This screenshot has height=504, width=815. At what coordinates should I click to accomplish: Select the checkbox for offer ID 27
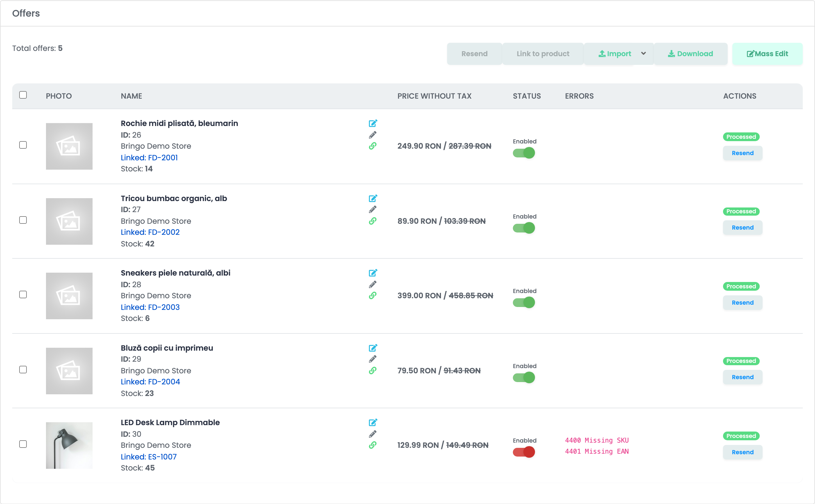(23, 220)
